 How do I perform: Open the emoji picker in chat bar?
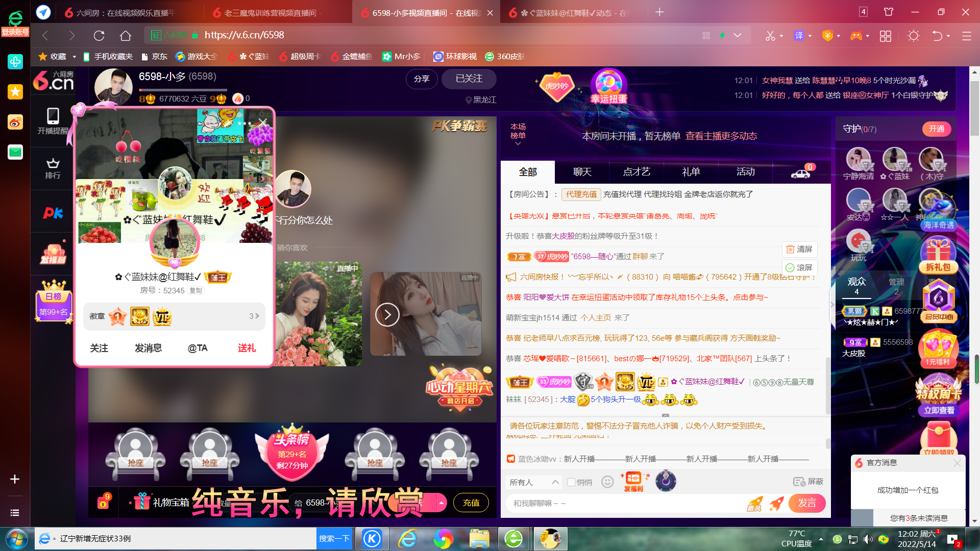tap(607, 482)
